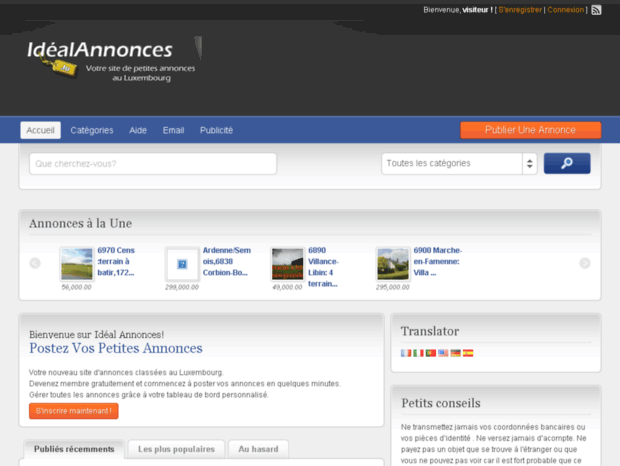620x466 pixels.
Task: Switch to the Au hasard tab
Action: pyautogui.click(x=258, y=449)
